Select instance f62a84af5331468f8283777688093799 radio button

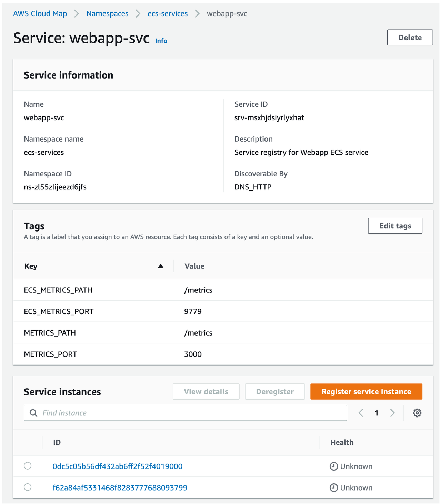(x=28, y=487)
